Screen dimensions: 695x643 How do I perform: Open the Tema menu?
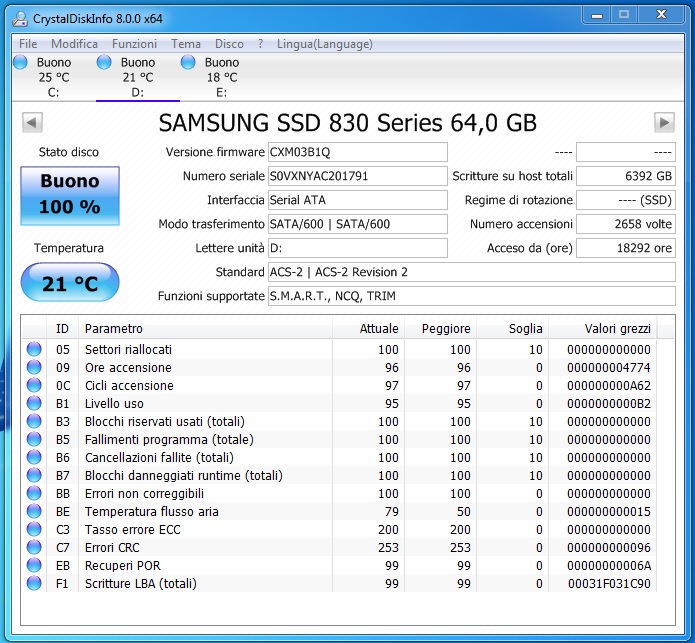[186, 44]
